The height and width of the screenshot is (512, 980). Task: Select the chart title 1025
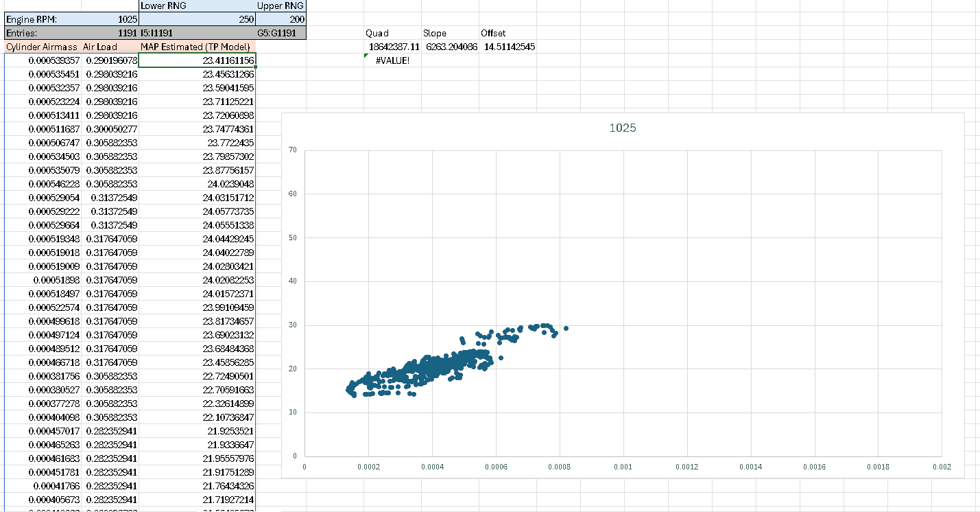tap(623, 128)
